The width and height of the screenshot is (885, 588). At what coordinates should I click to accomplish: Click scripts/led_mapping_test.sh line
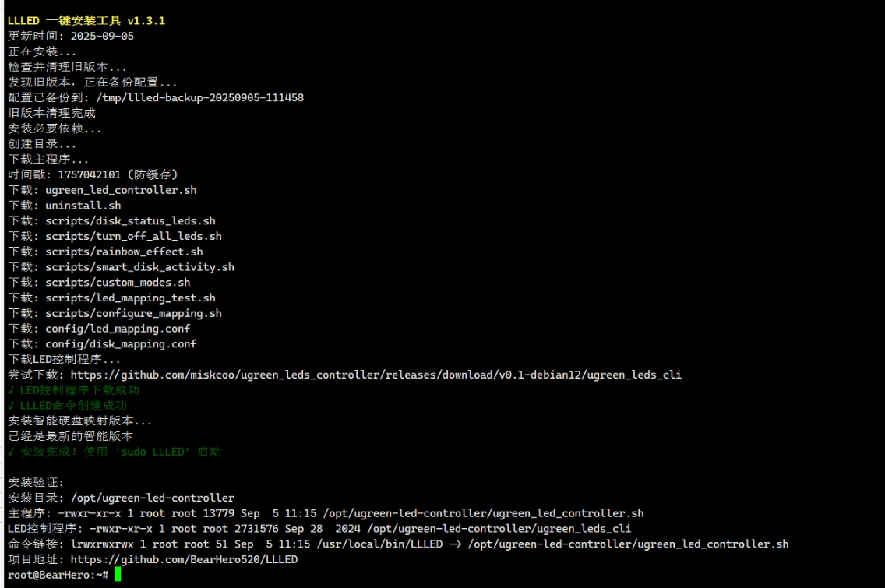(111, 298)
